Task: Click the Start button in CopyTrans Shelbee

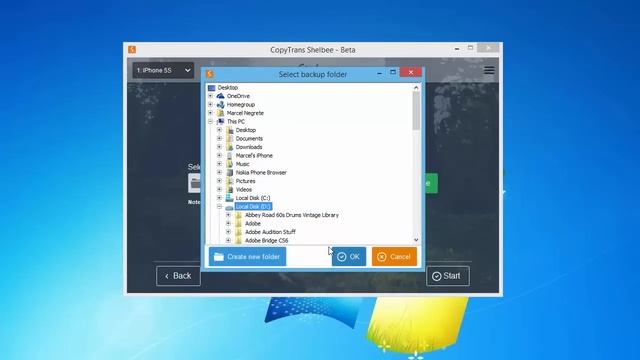Action: click(448, 276)
